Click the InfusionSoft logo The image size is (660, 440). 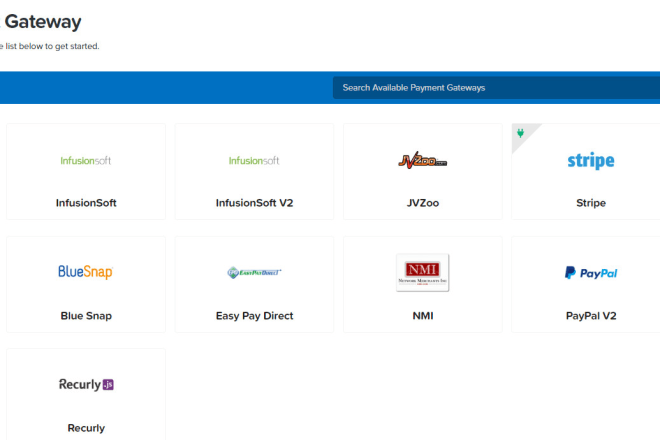point(86,160)
